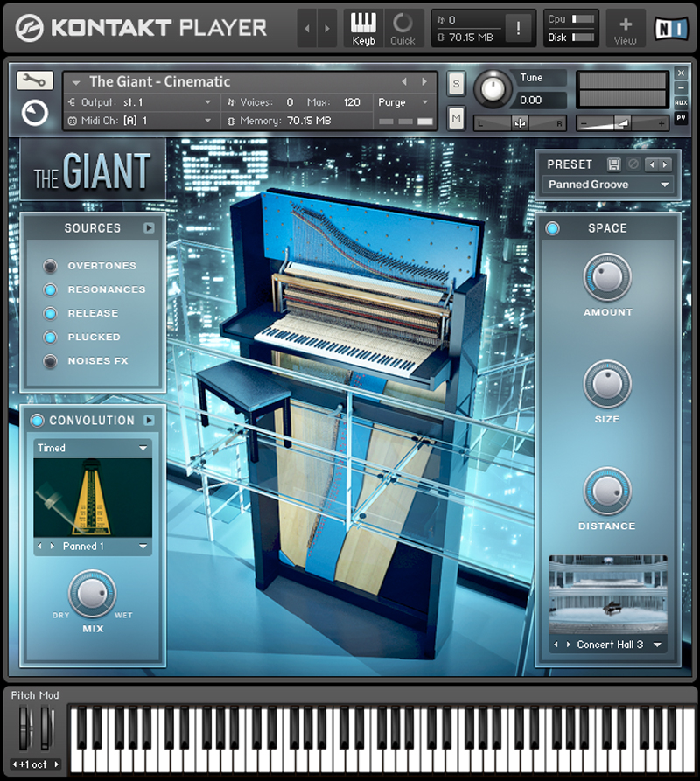Disable the Plucked source
The width and height of the screenshot is (700, 781).
(x=50, y=338)
